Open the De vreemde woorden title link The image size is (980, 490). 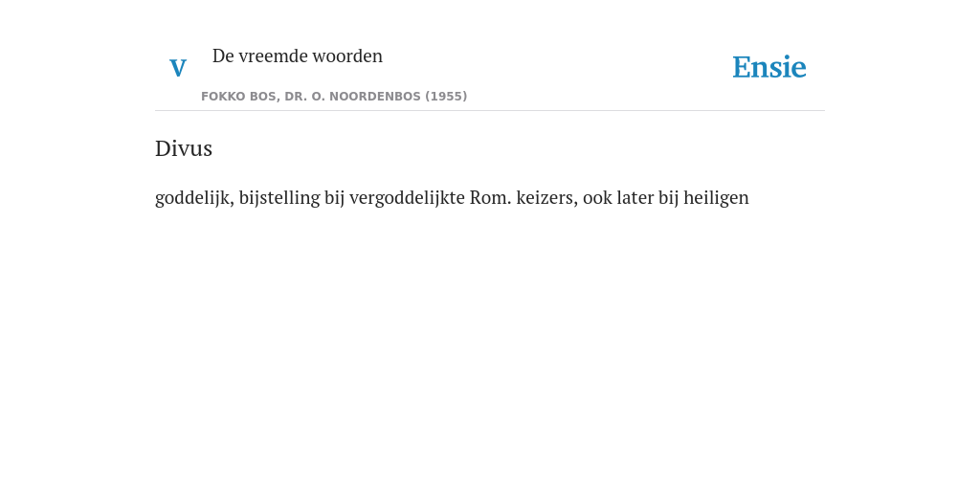click(x=298, y=56)
